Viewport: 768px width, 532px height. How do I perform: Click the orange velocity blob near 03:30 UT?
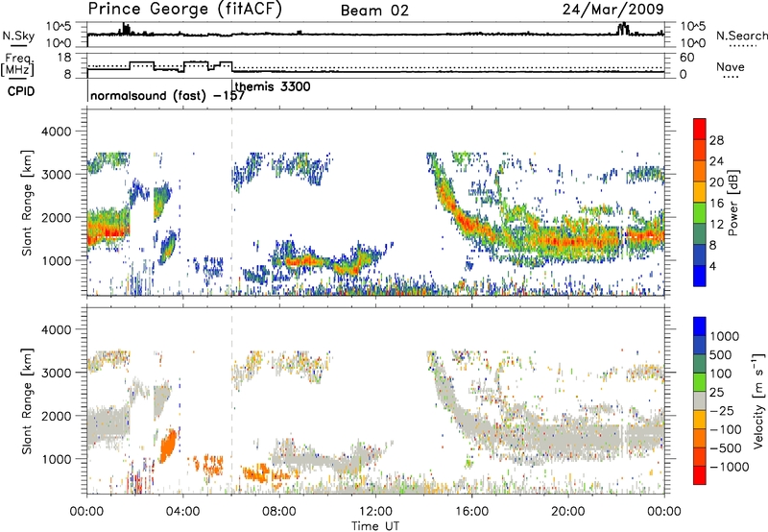(168, 446)
